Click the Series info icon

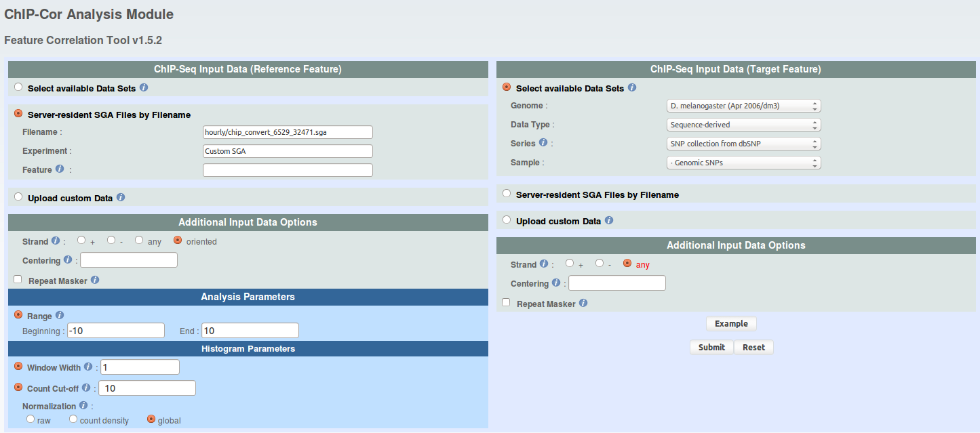pos(543,143)
